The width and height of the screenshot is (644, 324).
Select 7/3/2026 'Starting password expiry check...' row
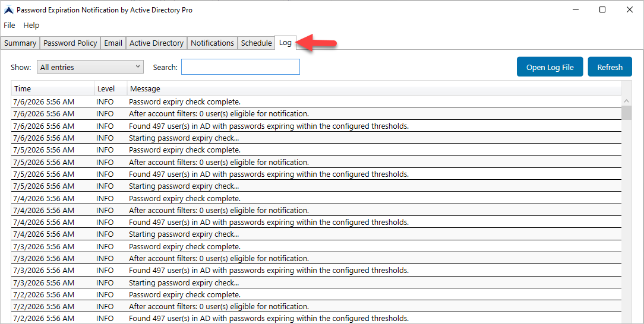(x=316, y=283)
